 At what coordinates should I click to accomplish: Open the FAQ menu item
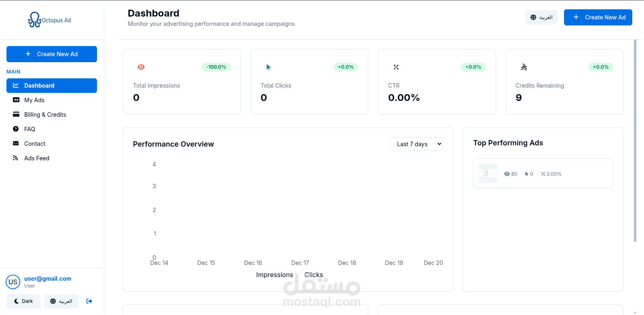pyautogui.click(x=30, y=129)
